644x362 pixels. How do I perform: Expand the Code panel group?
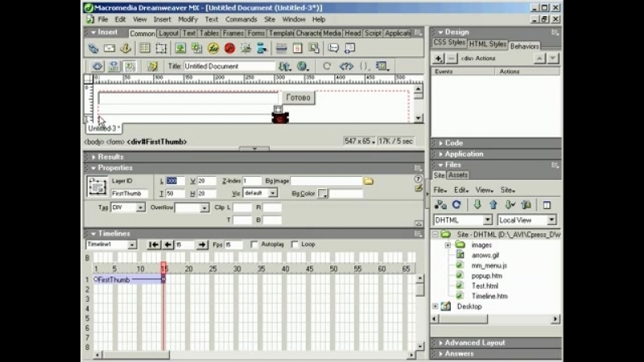pyautogui.click(x=441, y=143)
